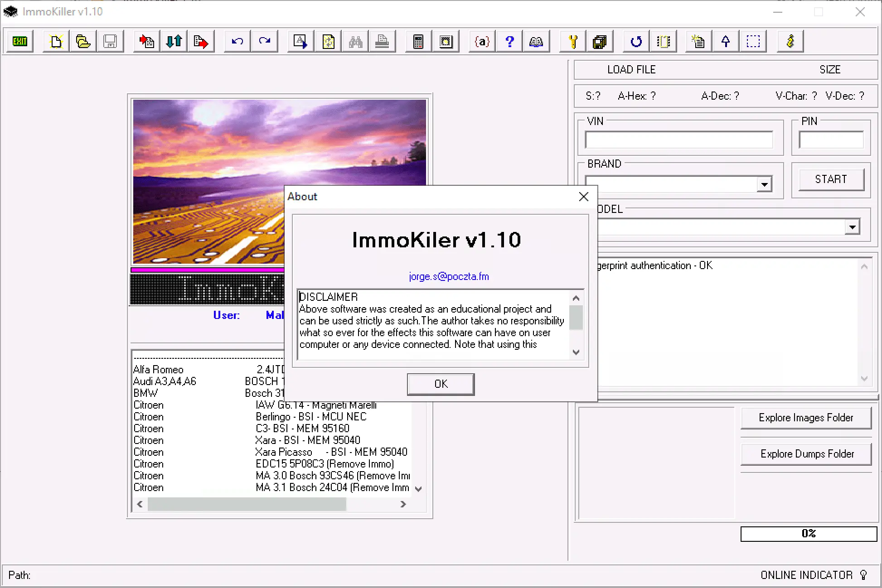Click the blue circular refresh arrow icon
The width and height of the screenshot is (882, 588).
coord(636,42)
